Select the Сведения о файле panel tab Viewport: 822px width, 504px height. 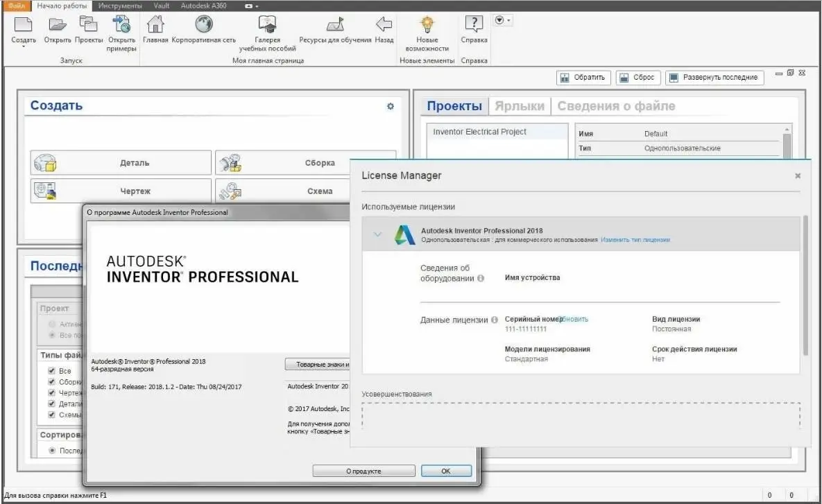pos(616,106)
